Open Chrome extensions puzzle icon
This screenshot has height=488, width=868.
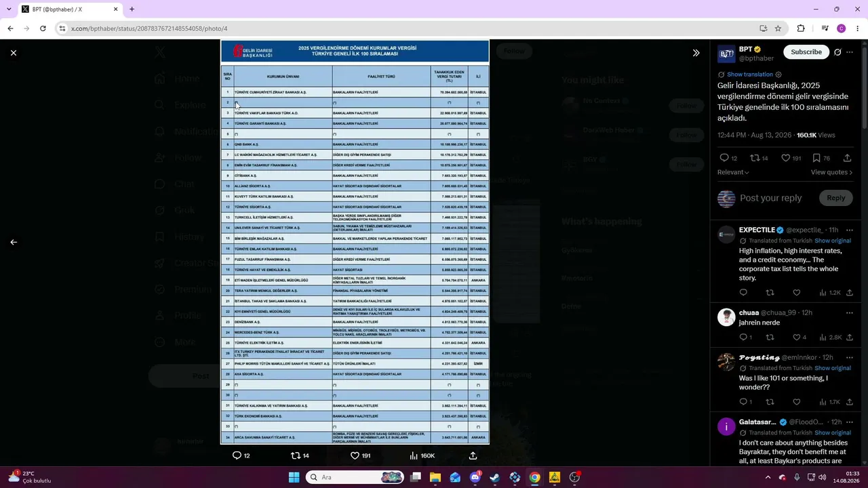tap(801, 28)
